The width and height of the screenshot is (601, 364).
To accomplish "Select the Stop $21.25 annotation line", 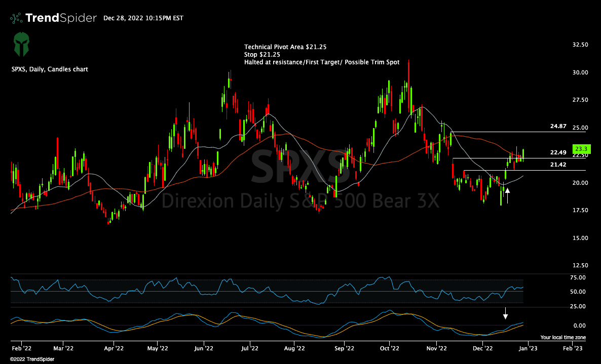I will pos(262,54).
